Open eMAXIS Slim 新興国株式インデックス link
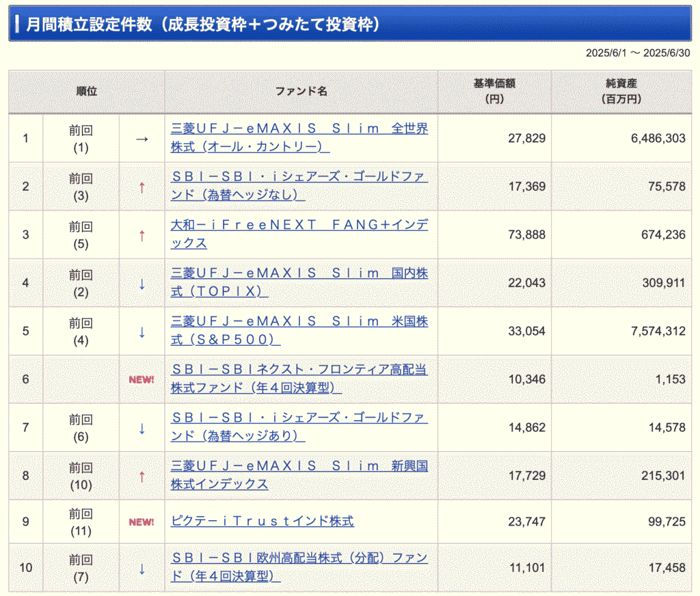Viewport: 700px width, 596px height. (299, 475)
